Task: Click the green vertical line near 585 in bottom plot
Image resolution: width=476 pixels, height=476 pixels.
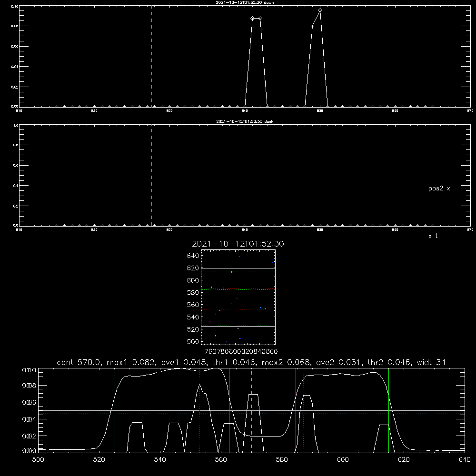Action: pos(296,410)
